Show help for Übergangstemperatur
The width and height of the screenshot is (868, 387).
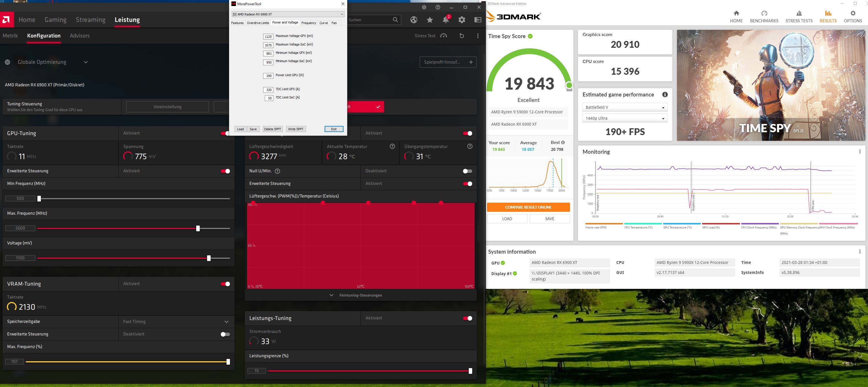(x=470, y=146)
